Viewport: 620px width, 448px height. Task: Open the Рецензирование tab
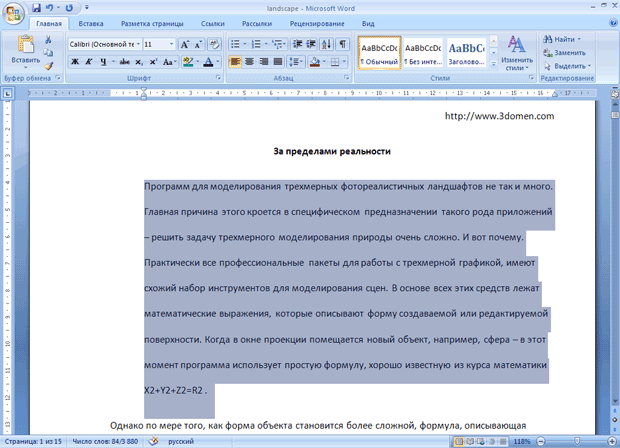[x=317, y=24]
